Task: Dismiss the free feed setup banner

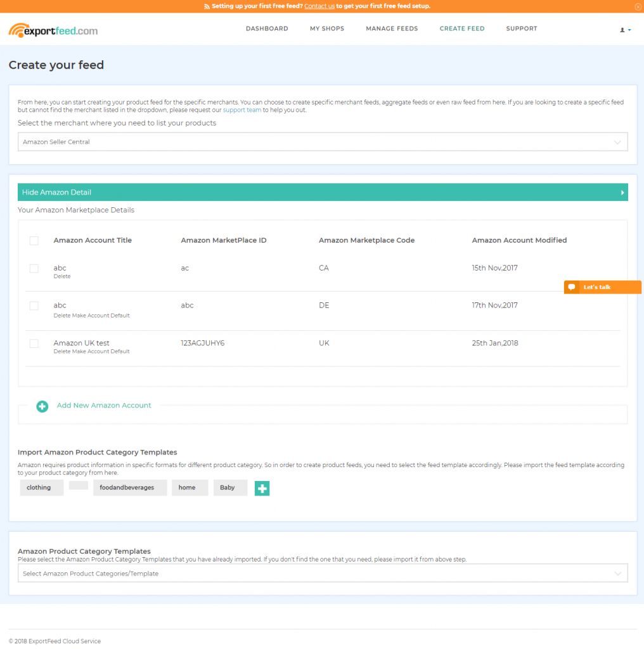Action: (x=638, y=6)
